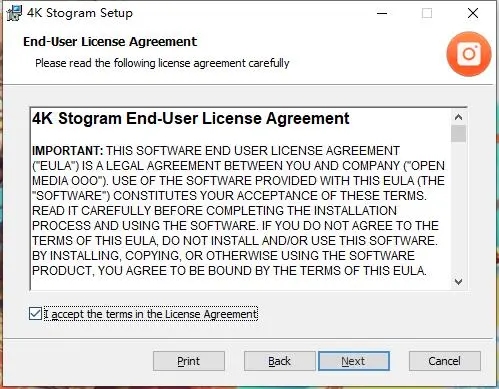Click the 'End-User License Agreement' page title
The image size is (499, 389).
pos(110,42)
